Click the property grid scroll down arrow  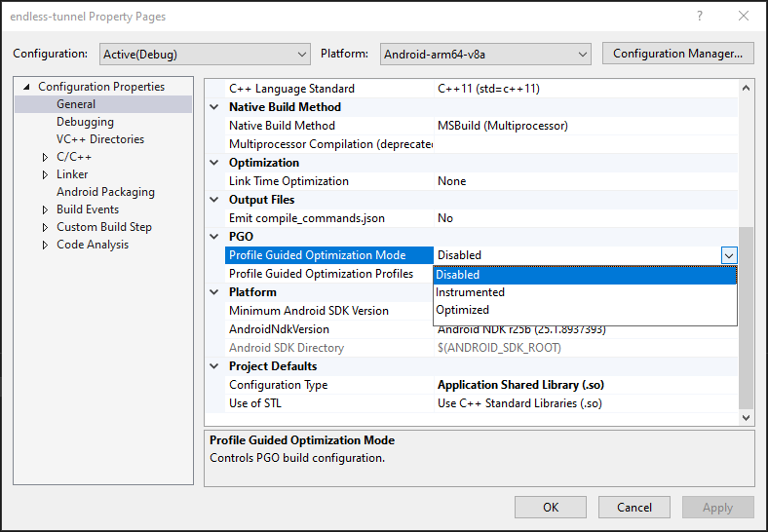pyautogui.click(x=747, y=417)
